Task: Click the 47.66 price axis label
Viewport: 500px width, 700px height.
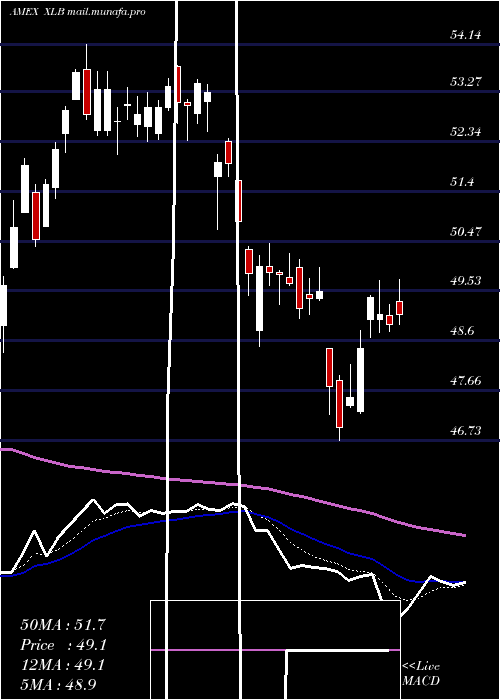Action: tap(465, 380)
